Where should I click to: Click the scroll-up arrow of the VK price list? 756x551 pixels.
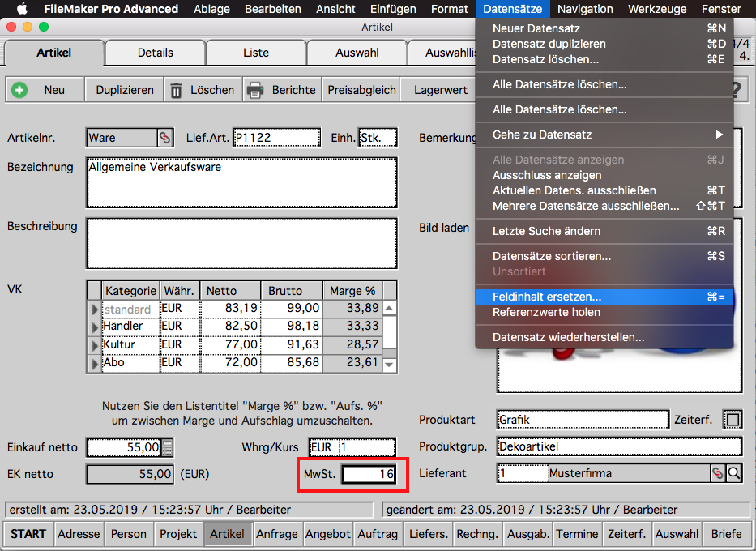(389, 308)
